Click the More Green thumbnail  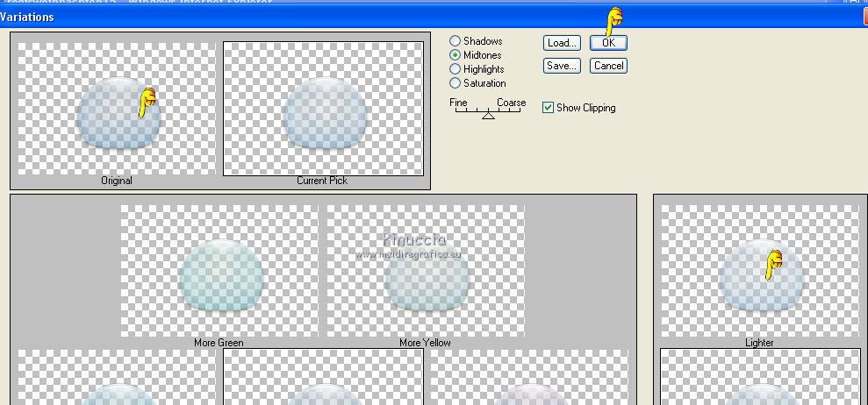pos(219,271)
